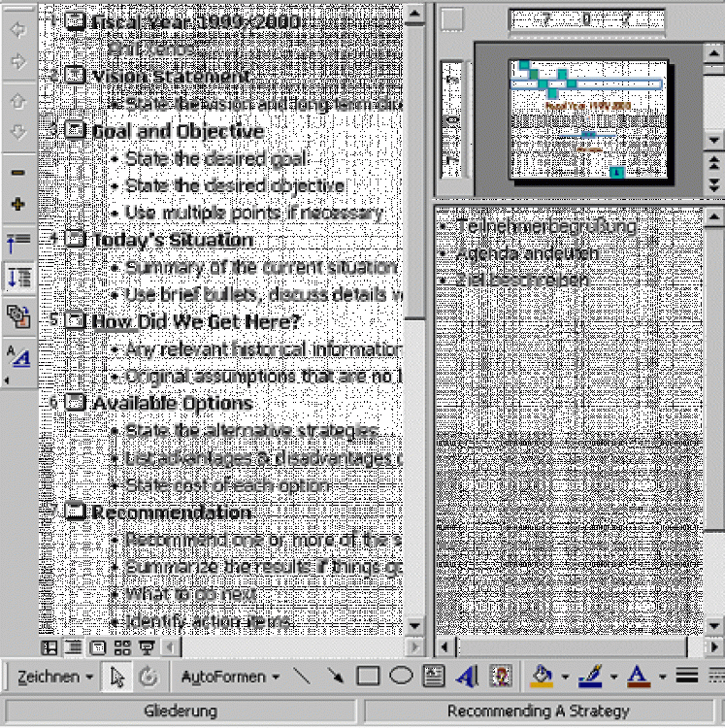Click the 'Goal and Objective' slide title
The image size is (725, 728).
(x=178, y=131)
